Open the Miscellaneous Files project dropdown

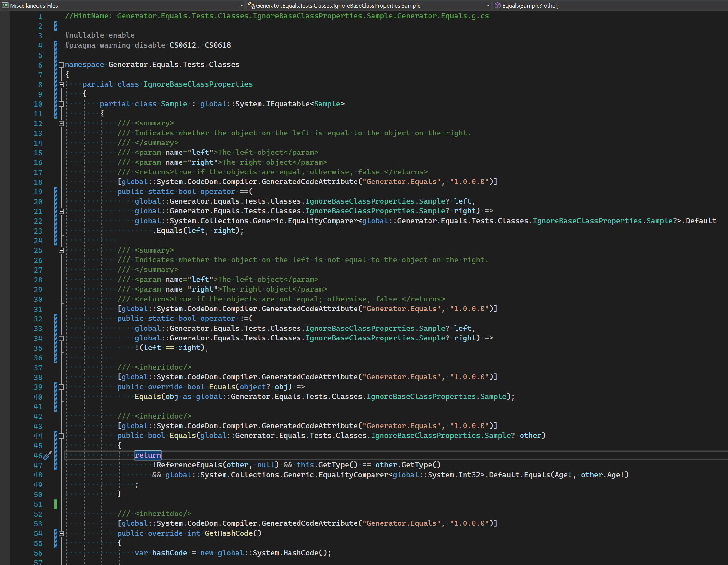click(241, 5)
